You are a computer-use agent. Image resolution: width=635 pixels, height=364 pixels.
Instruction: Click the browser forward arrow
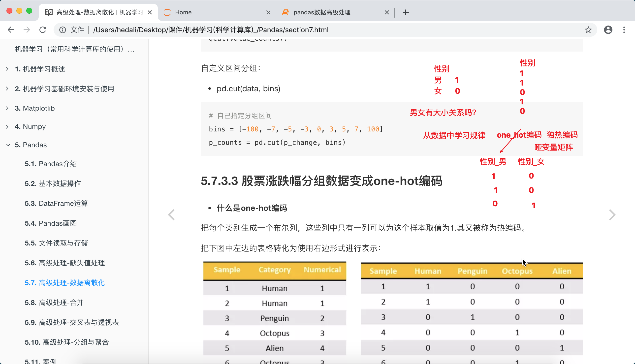[x=27, y=30]
